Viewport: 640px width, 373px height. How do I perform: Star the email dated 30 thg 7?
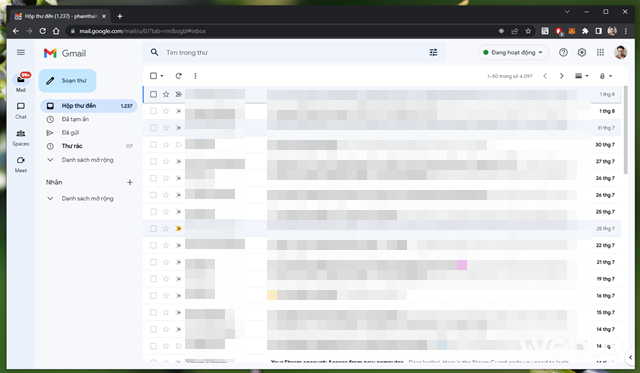pos(166,144)
